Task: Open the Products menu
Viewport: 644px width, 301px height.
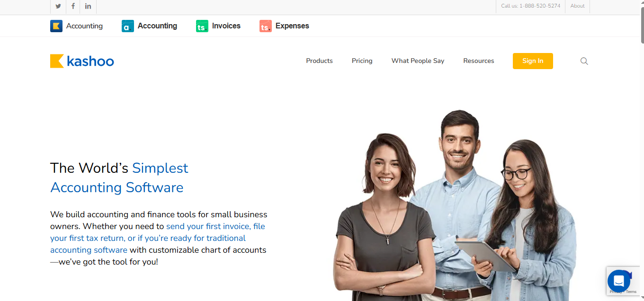Action: 319,61
